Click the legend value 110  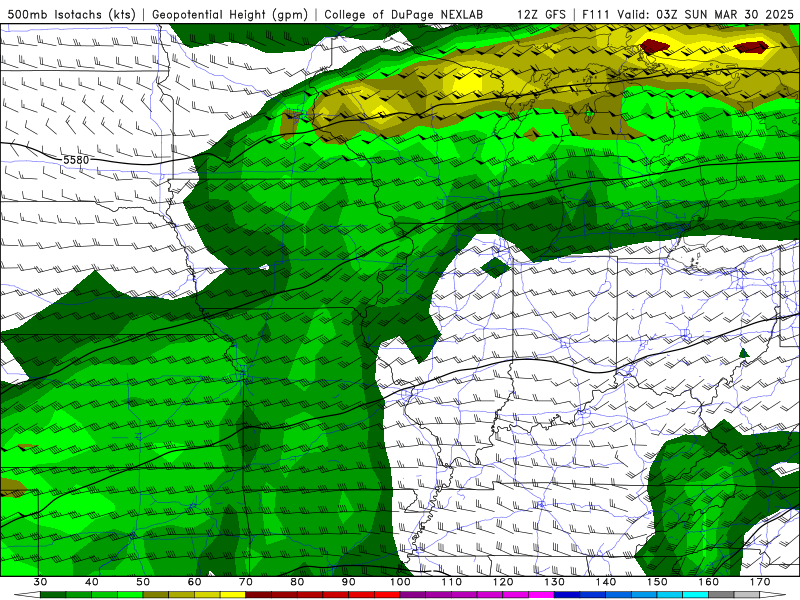coord(452,582)
